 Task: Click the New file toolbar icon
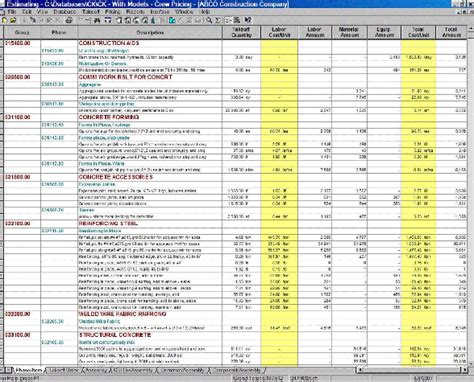pos(4,20)
